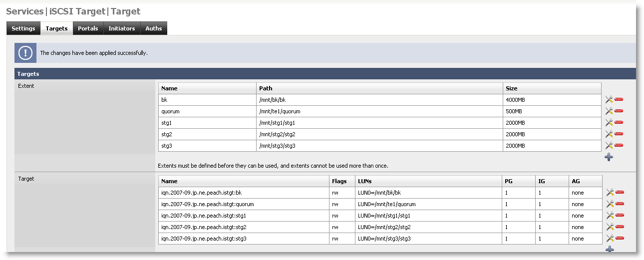The image size is (644, 260).
Task: Click the PG column header
Action: click(x=519, y=181)
